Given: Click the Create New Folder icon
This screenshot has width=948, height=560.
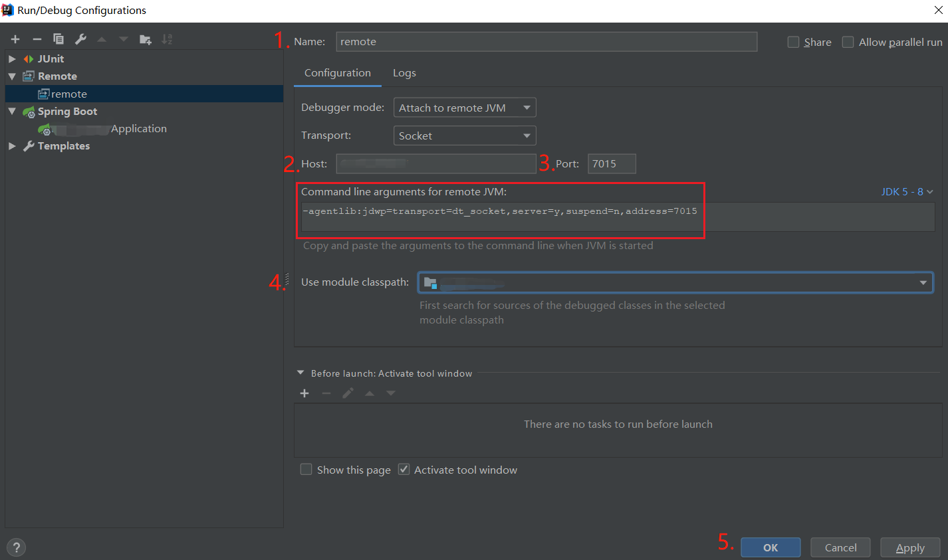Looking at the screenshot, I should point(145,40).
